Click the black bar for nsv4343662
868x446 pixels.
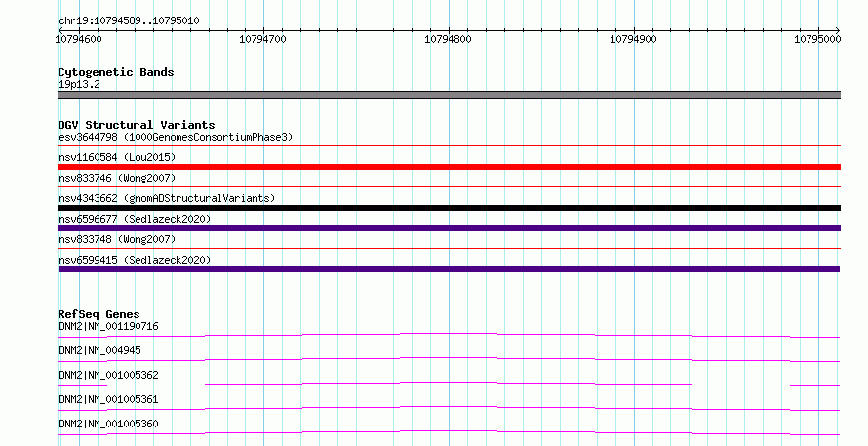click(x=449, y=208)
